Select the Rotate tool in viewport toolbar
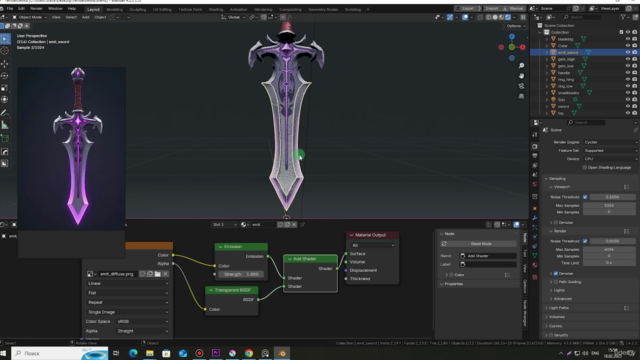This screenshot has height=360, width=640. click(x=5, y=76)
